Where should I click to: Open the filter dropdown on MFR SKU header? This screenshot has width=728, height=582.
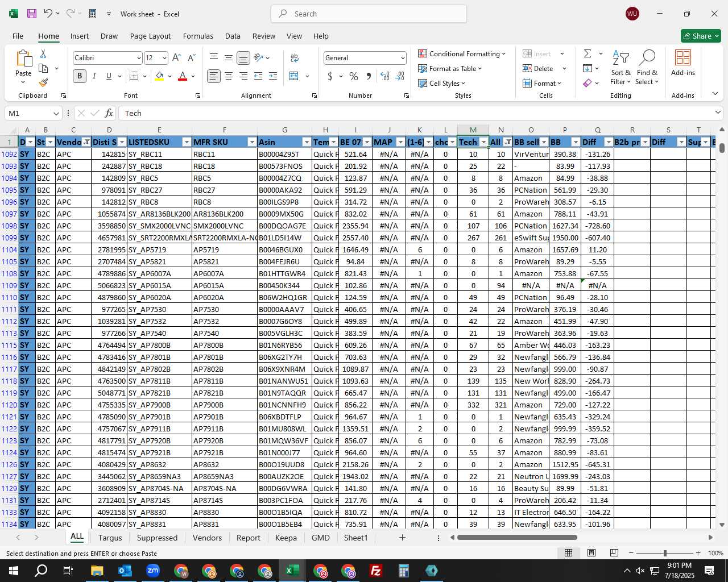251,142
